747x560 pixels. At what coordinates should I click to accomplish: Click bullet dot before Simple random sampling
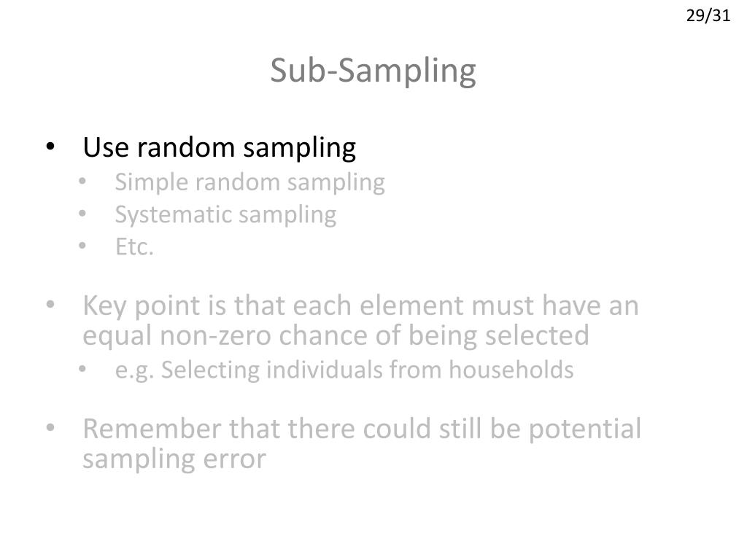point(82,182)
